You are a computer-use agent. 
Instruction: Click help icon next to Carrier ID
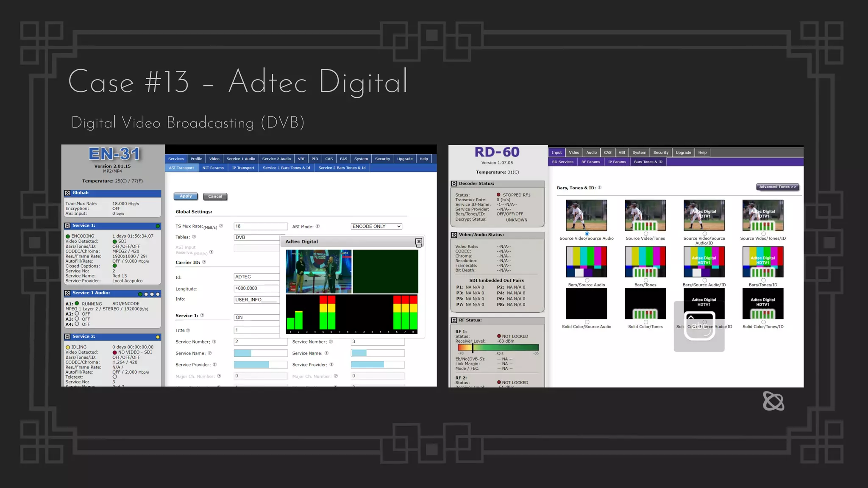(x=204, y=262)
